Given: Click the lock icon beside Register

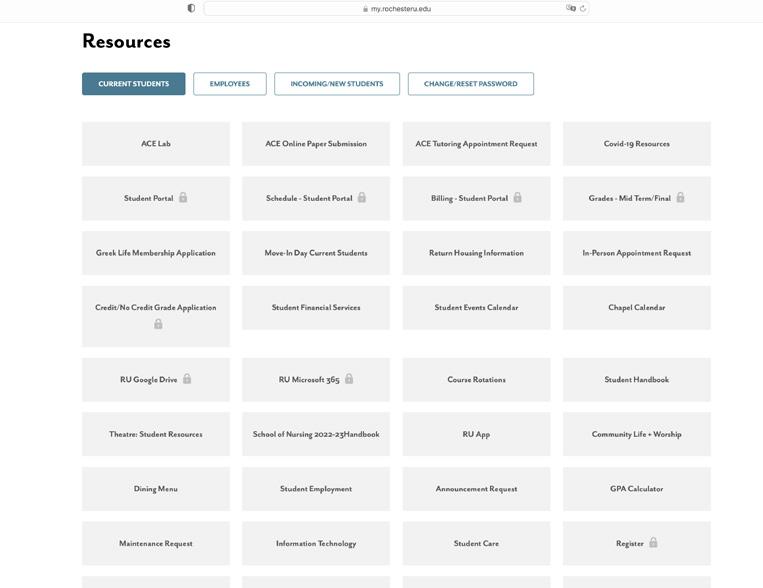Looking at the screenshot, I should click(x=653, y=542).
